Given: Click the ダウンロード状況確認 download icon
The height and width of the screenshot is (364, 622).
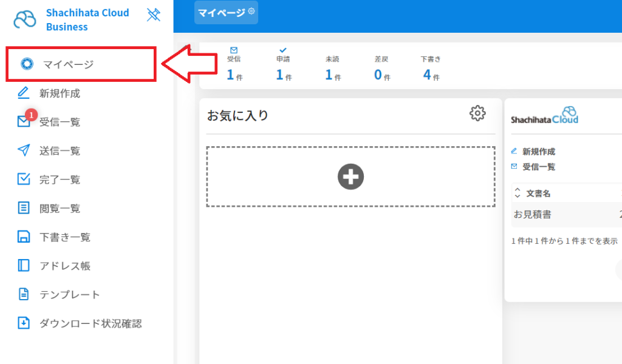Looking at the screenshot, I should 24,323.
